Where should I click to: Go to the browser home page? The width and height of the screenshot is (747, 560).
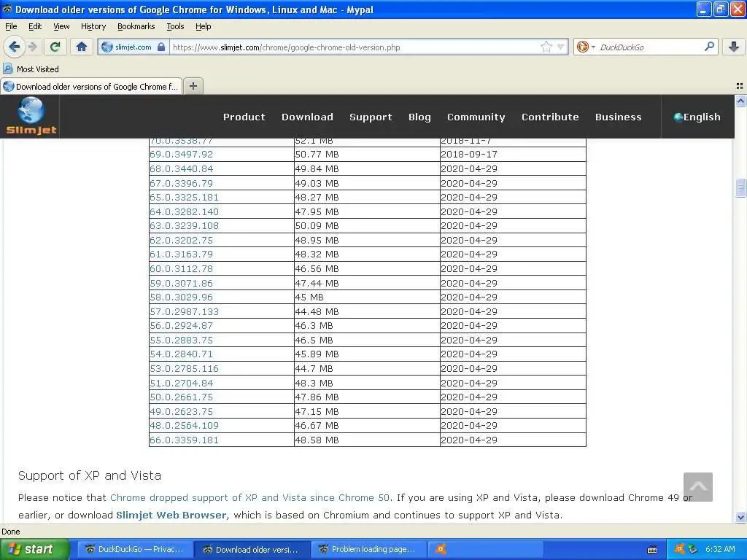tap(82, 47)
